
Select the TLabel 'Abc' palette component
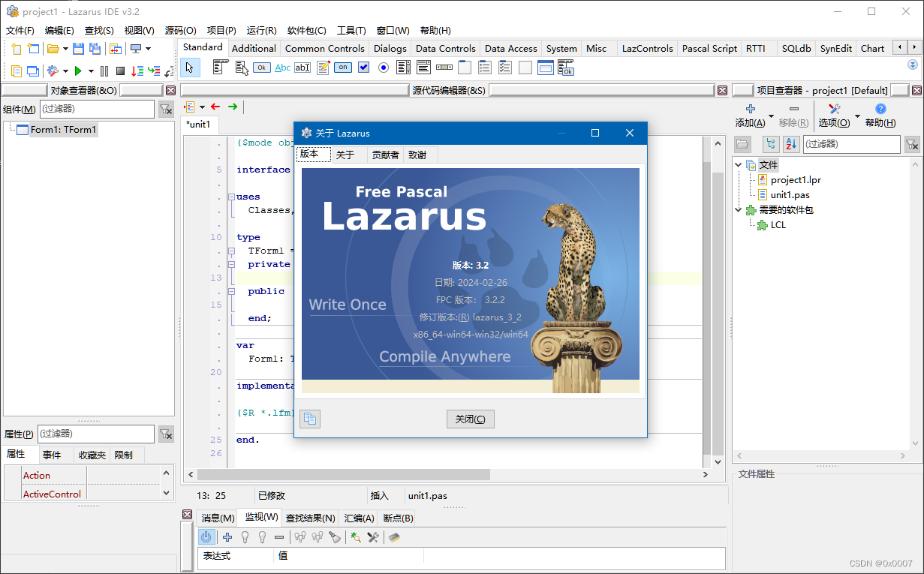282,68
